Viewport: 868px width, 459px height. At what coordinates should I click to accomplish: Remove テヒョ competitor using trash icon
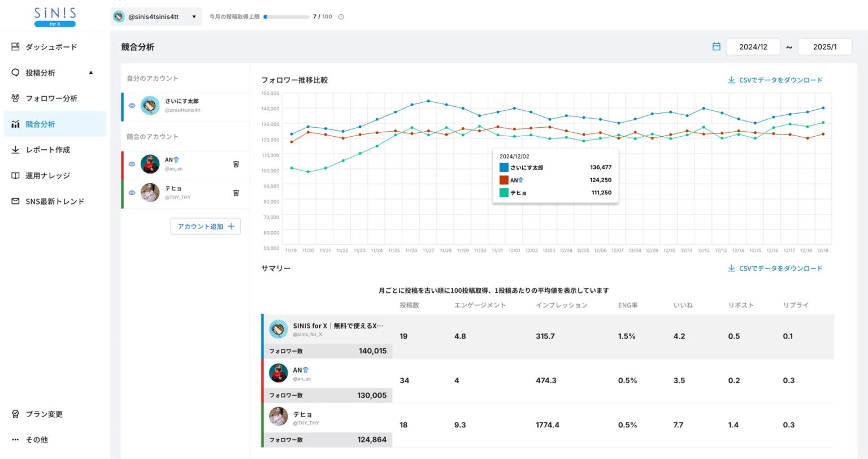point(236,193)
